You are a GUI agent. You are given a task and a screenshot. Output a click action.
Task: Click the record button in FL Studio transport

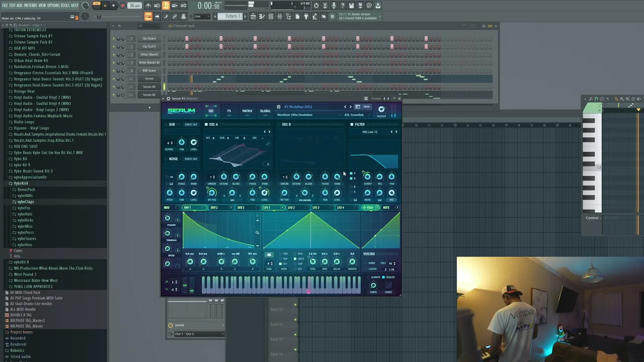pos(122,6)
